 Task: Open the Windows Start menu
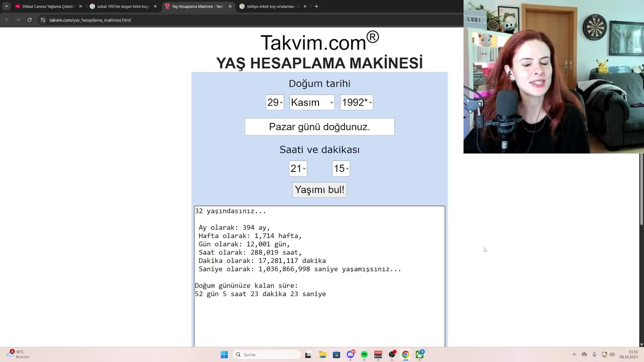(x=224, y=354)
